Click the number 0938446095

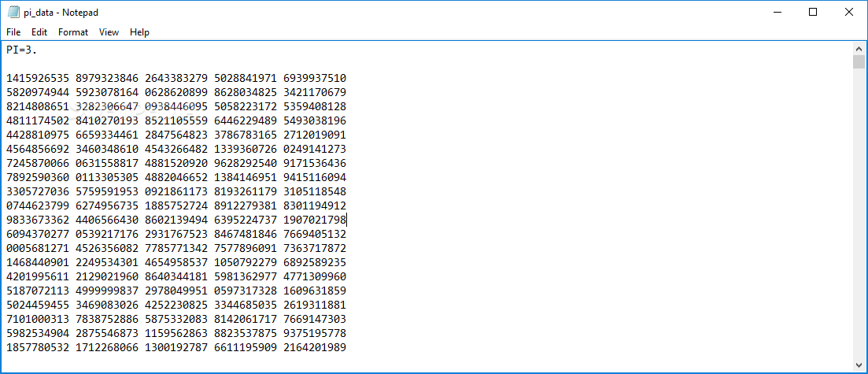[x=176, y=106]
